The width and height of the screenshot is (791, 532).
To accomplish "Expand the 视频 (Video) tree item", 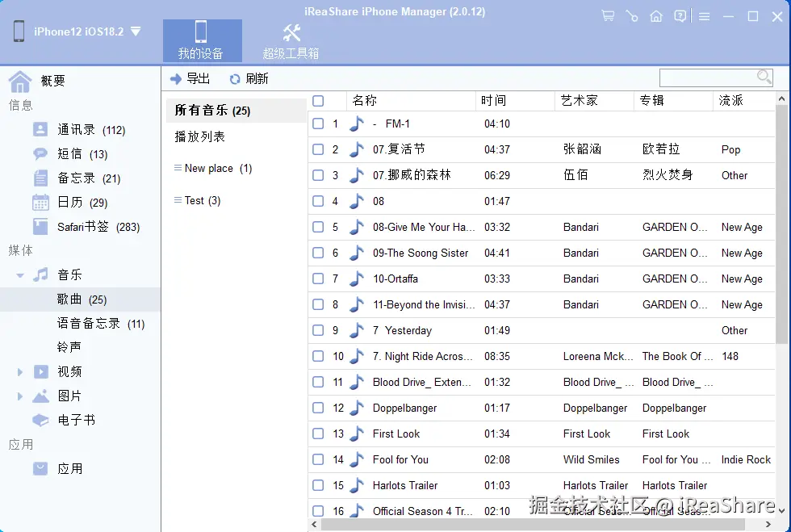I will point(19,371).
